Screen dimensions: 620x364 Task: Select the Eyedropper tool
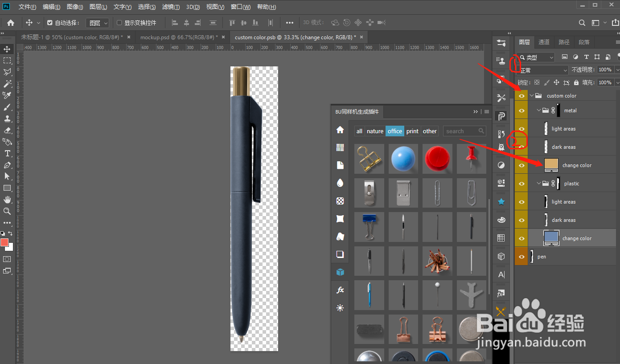click(7, 95)
